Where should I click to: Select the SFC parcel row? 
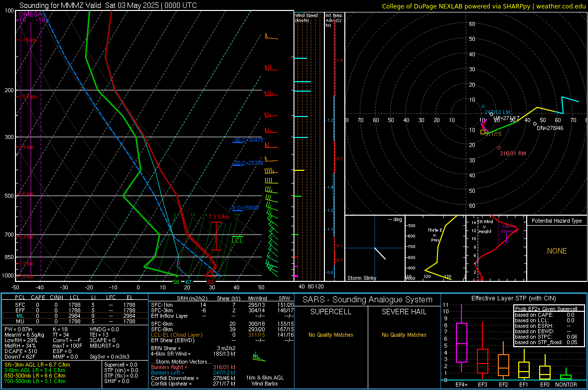point(75,305)
